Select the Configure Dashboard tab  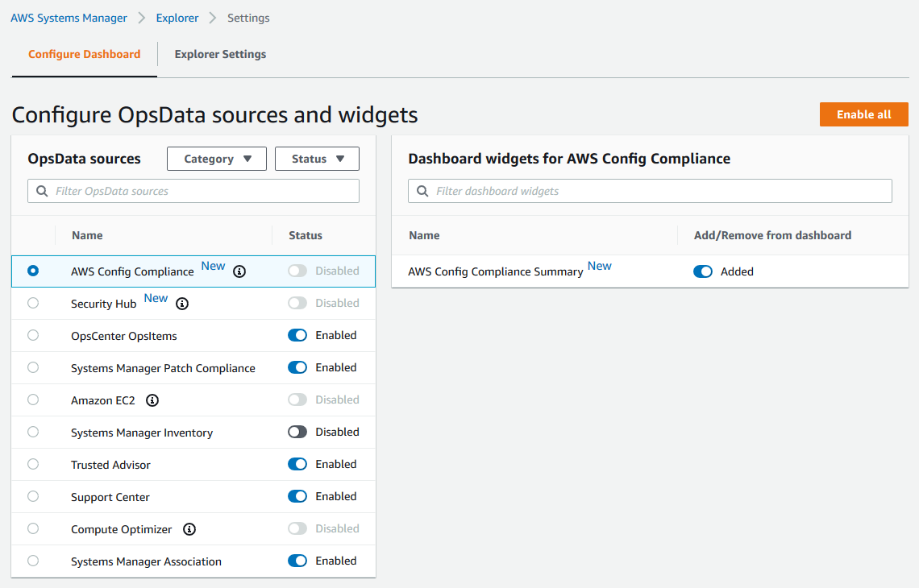pos(85,54)
